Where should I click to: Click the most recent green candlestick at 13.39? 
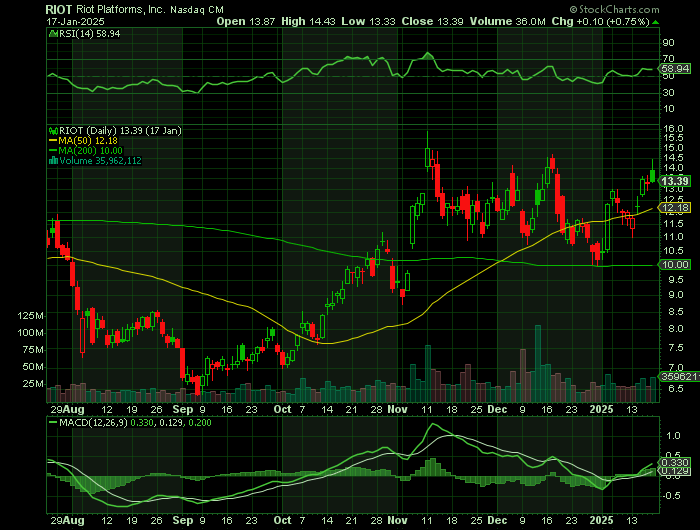(x=653, y=176)
